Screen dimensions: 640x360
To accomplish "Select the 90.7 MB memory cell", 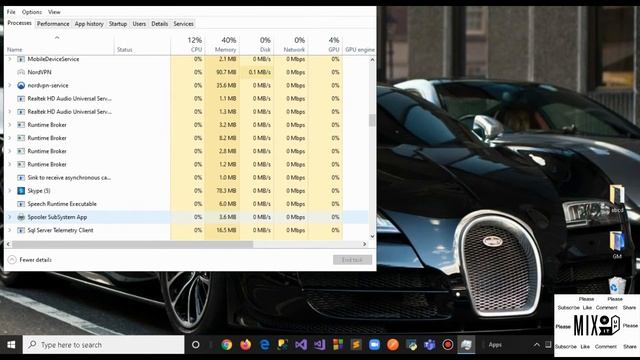I will pyautogui.click(x=222, y=72).
